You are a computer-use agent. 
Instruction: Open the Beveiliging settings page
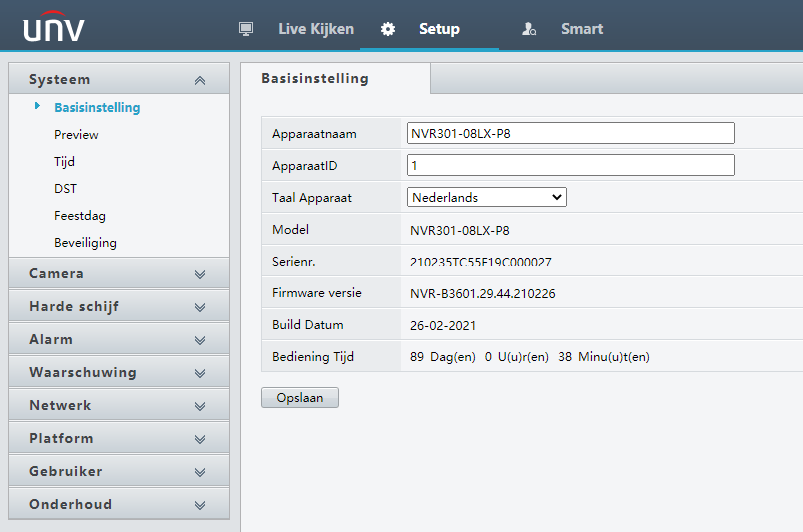point(85,243)
